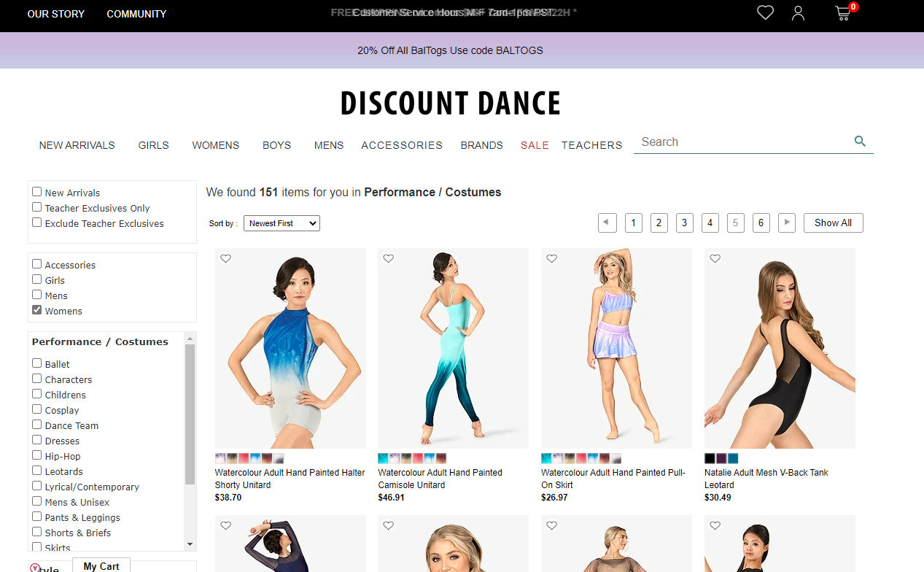Favorite the Camisole Unitard heart

tap(389, 258)
